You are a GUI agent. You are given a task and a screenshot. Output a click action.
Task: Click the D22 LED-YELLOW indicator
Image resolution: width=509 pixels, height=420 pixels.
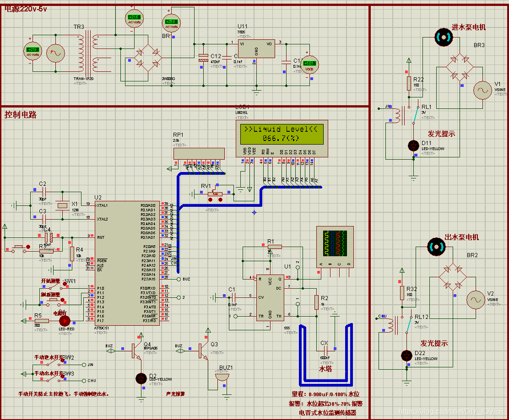[x=406, y=355]
